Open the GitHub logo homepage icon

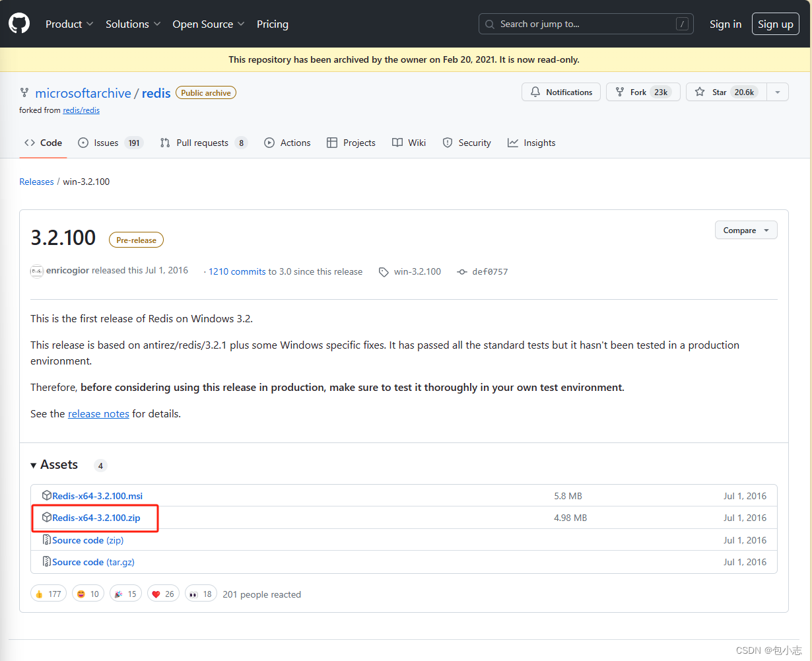19,24
